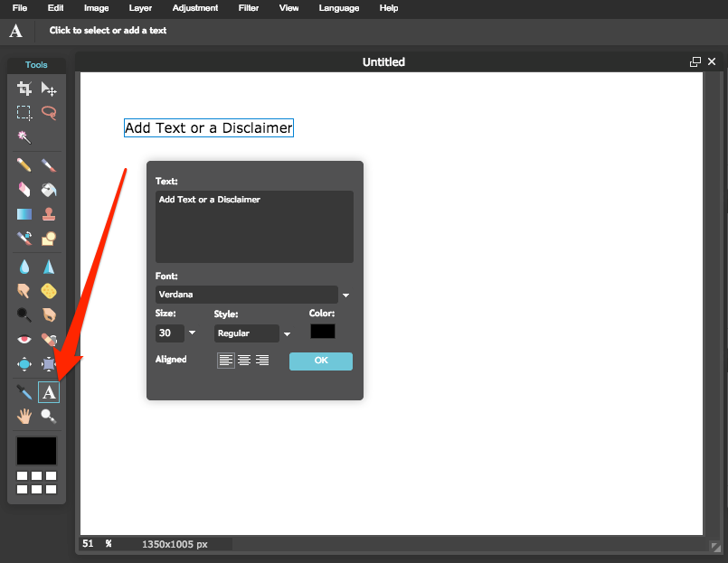
Task: Open the Style dropdown arrow
Action: point(288,334)
